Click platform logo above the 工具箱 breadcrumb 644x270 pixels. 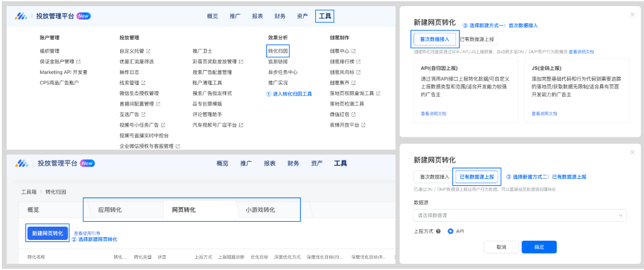pos(21,163)
